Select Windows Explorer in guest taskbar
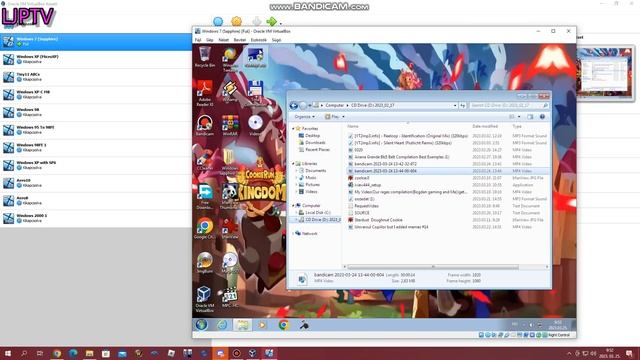This screenshot has height=360, width=640. point(242,325)
